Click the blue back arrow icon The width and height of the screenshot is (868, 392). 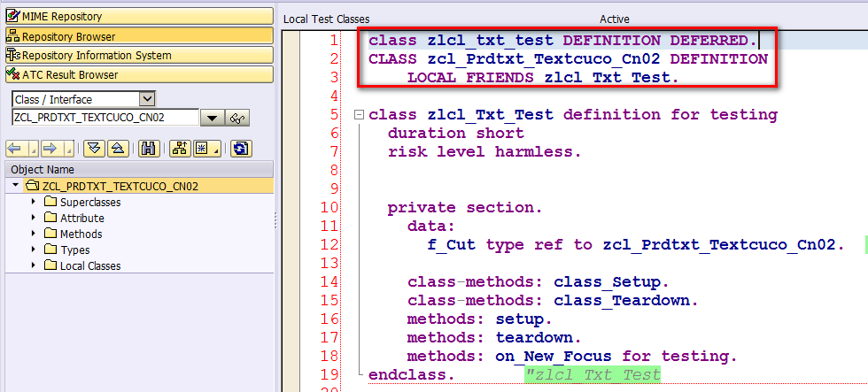click(x=14, y=148)
